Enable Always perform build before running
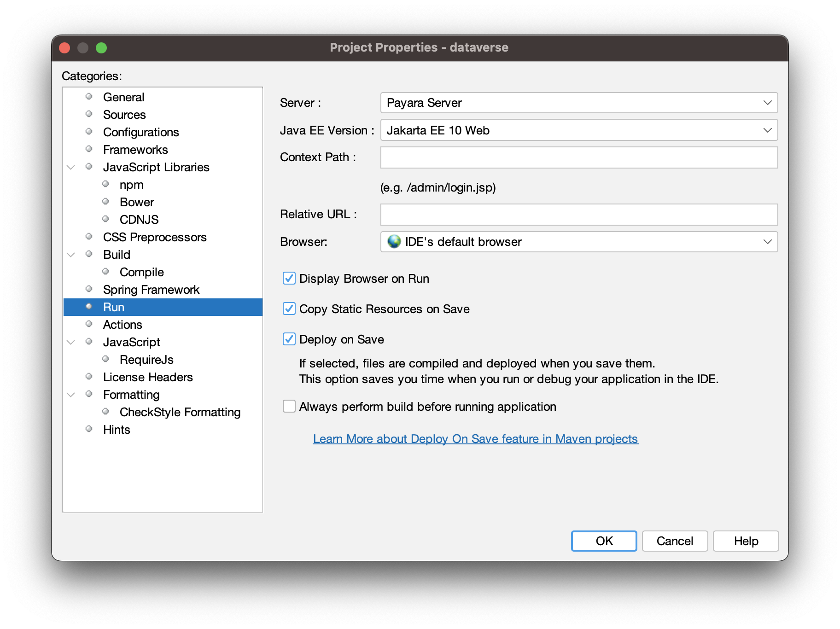The width and height of the screenshot is (840, 629). point(289,407)
